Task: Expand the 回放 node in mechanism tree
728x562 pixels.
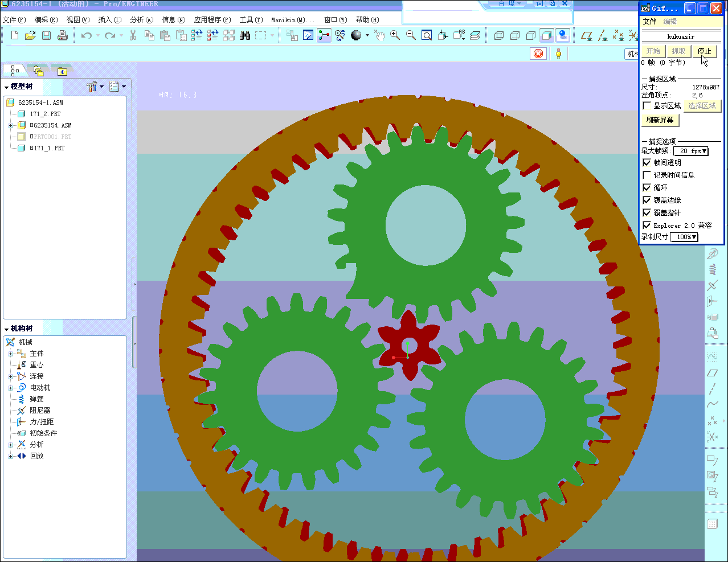Action: click(11, 456)
